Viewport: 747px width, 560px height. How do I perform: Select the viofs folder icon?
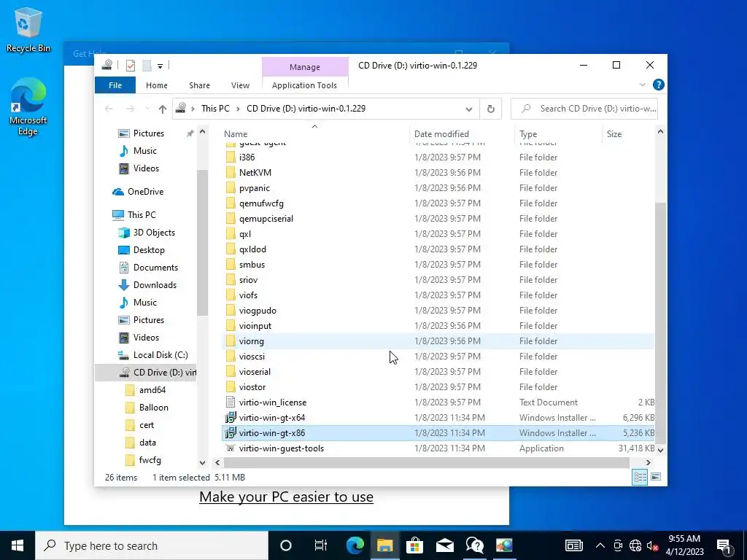[x=231, y=295]
